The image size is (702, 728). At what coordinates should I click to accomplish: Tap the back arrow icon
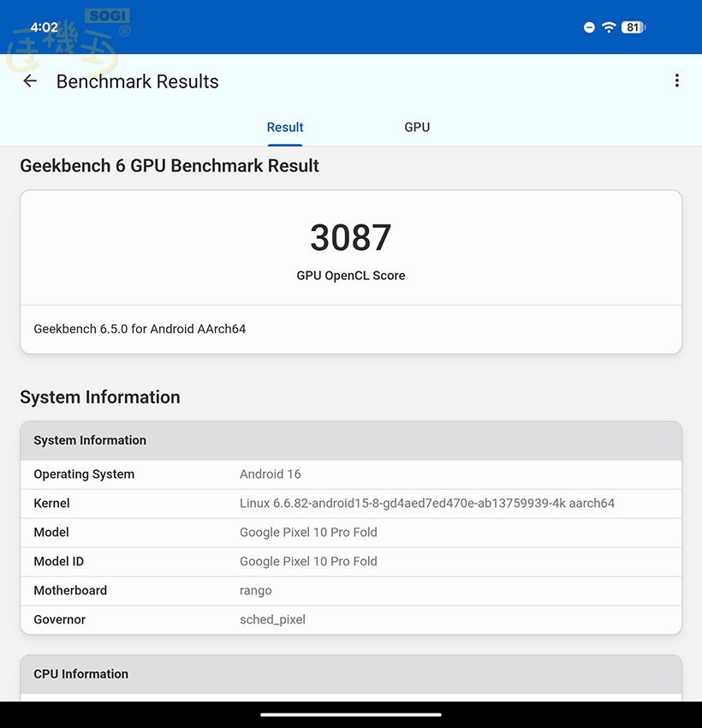point(30,81)
